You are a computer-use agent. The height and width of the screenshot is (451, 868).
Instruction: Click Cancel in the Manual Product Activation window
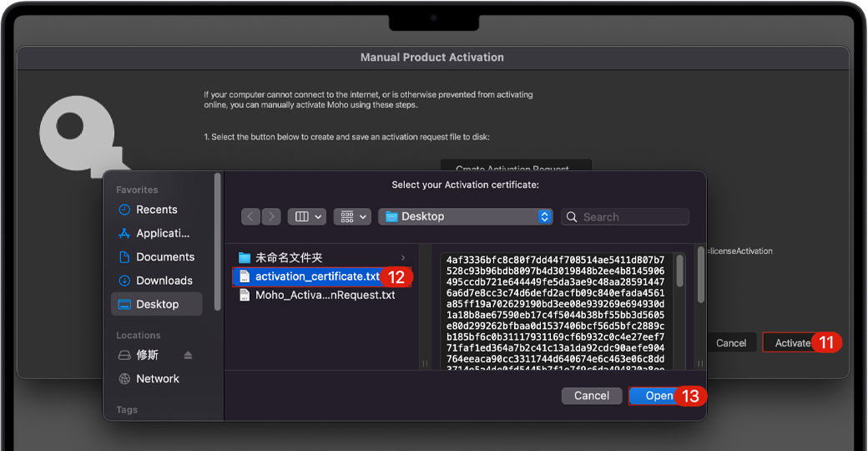(x=731, y=343)
